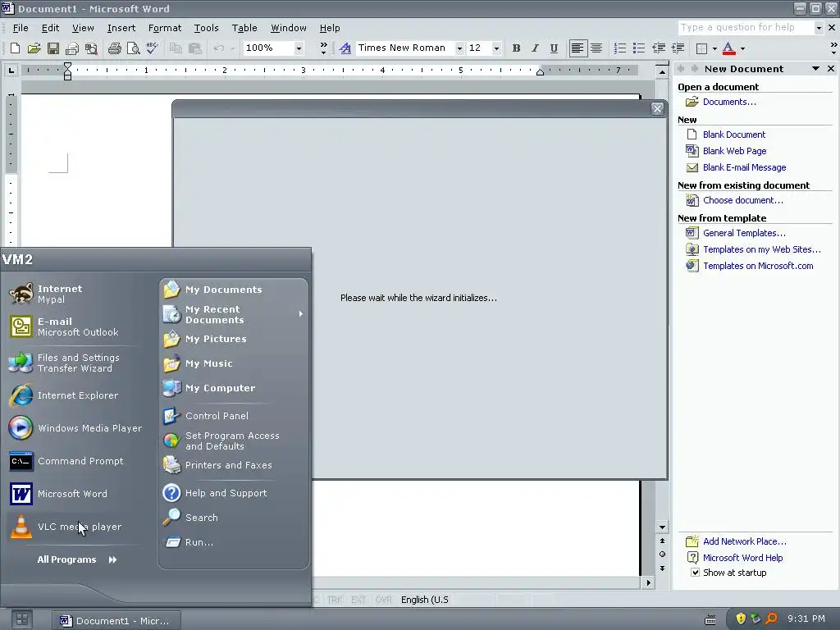This screenshot has height=630, width=840.
Task: Open the Styles and Formatting icon
Action: (x=345, y=48)
